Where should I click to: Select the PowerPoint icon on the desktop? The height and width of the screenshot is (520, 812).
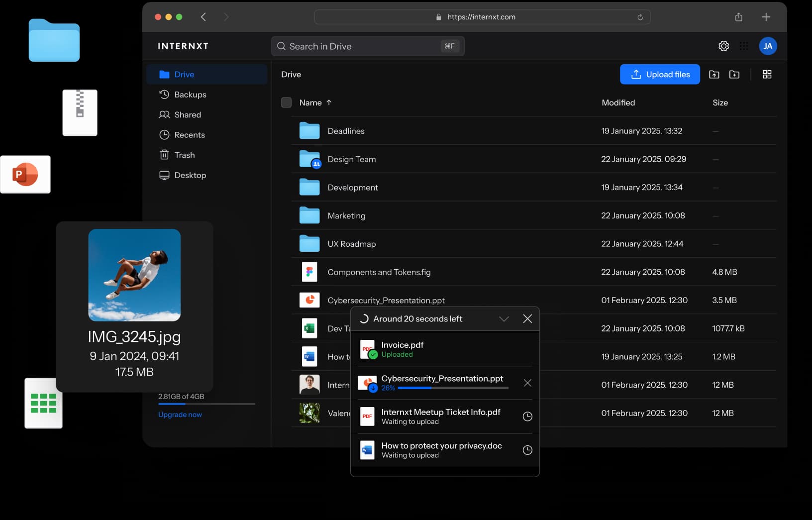(25, 174)
